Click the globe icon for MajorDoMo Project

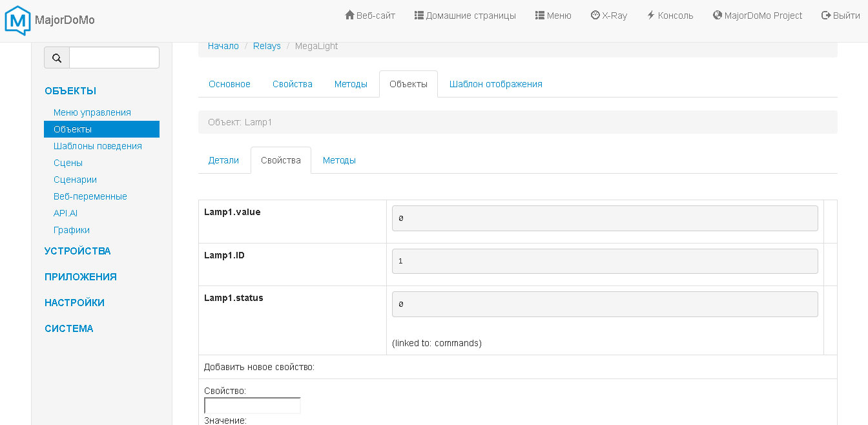pos(718,16)
